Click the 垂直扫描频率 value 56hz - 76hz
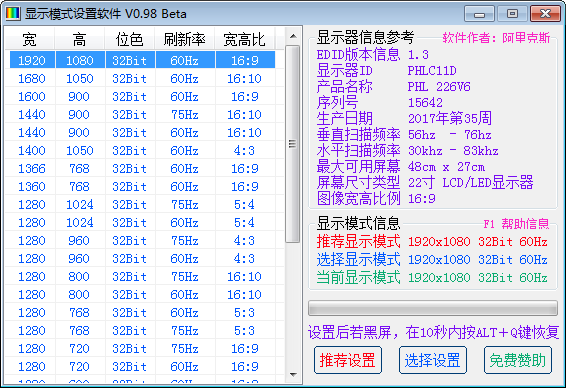 (450, 135)
